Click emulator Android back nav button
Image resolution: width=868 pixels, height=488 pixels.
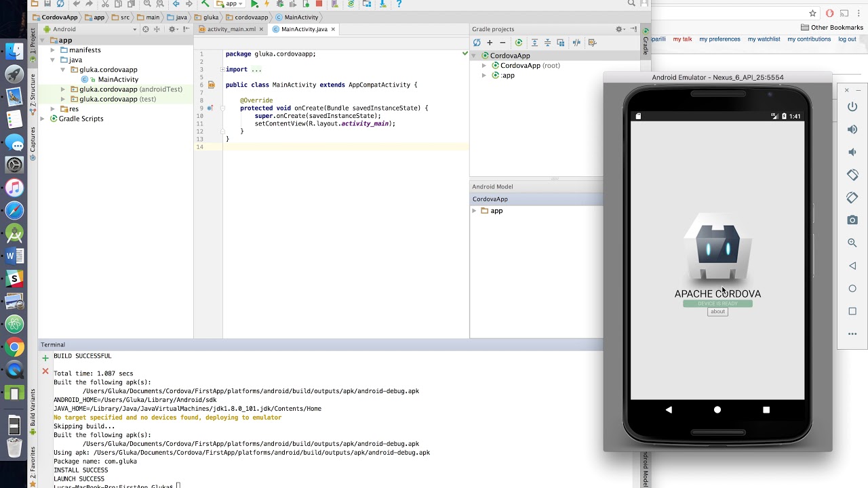[669, 409]
